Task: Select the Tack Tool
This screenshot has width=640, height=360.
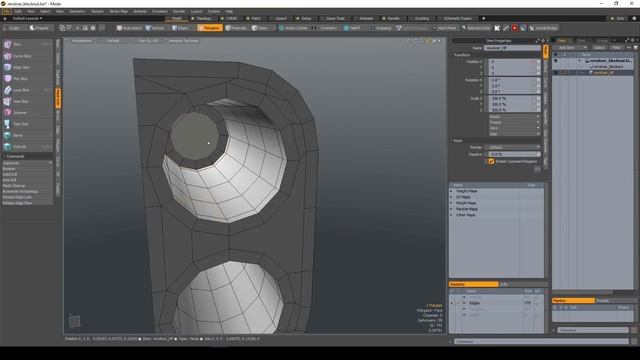Action: click(x=27, y=124)
